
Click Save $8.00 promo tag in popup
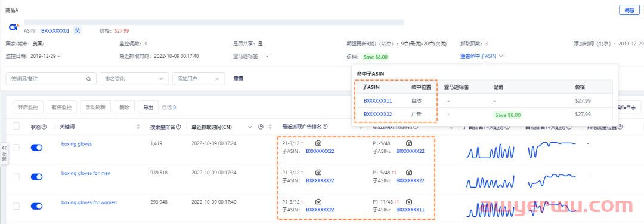click(507, 115)
